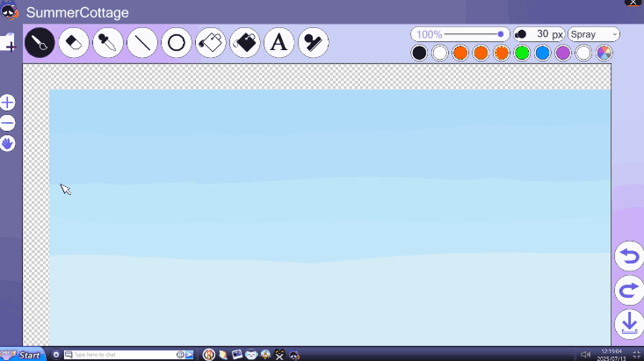Pick the black color swatch
This screenshot has width=644, height=361.
pyautogui.click(x=420, y=53)
